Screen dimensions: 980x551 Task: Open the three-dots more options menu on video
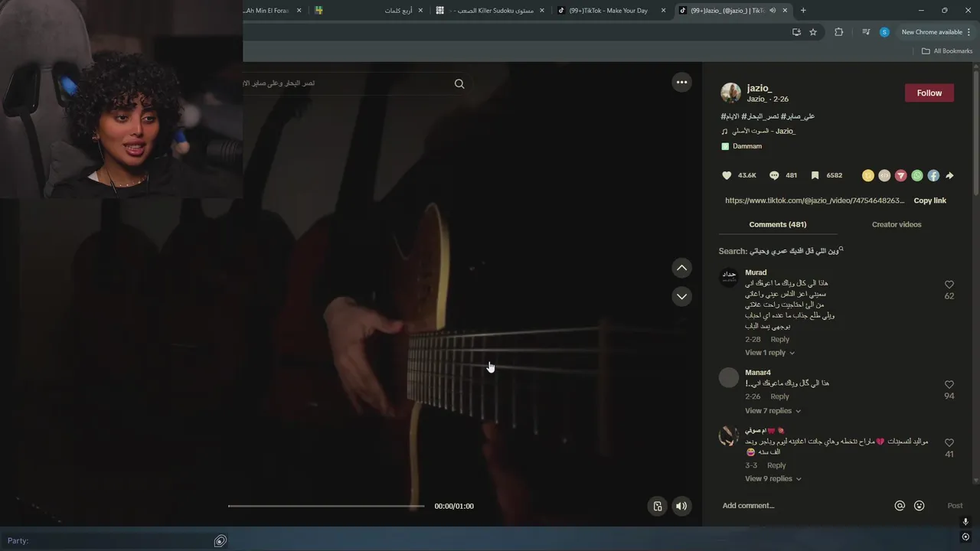681,83
